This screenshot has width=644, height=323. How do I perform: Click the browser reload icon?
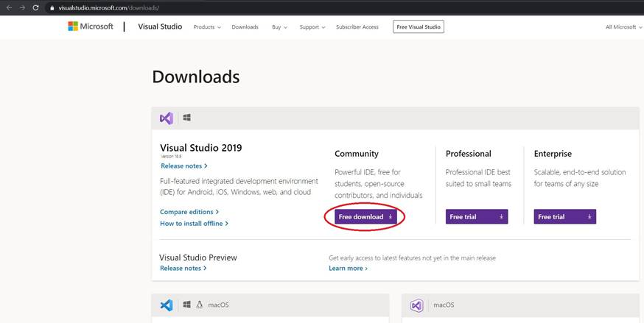click(x=37, y=7)
